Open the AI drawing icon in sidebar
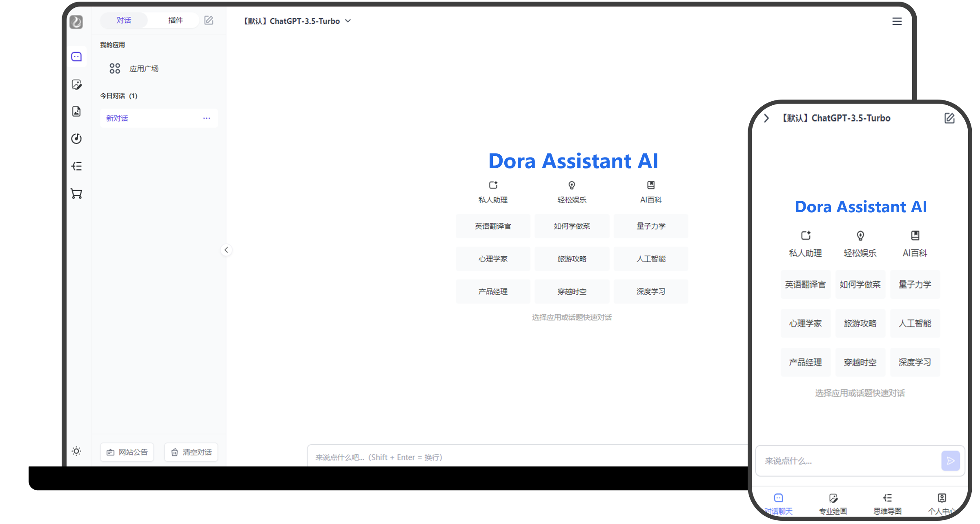Screen dimensions: 980x524 76,84
